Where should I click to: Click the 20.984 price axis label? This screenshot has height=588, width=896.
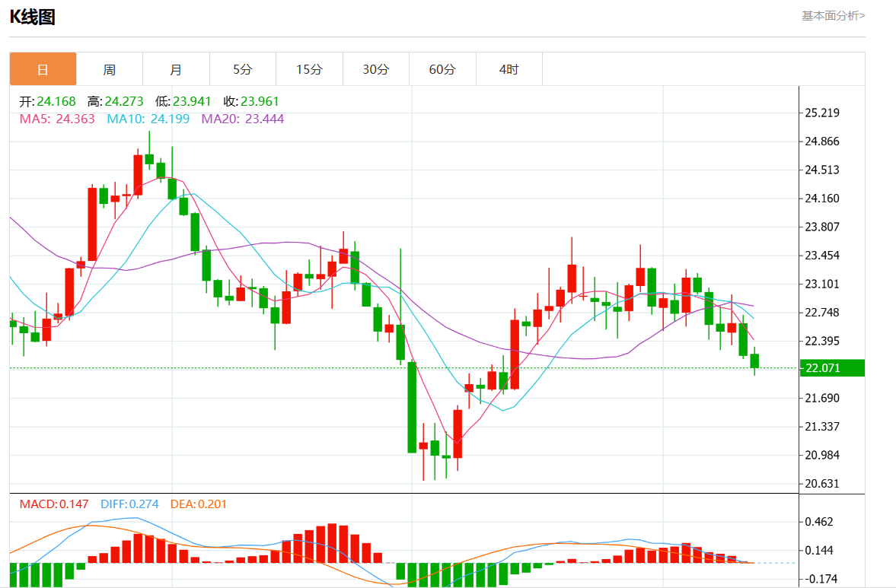tap(822, 455)
